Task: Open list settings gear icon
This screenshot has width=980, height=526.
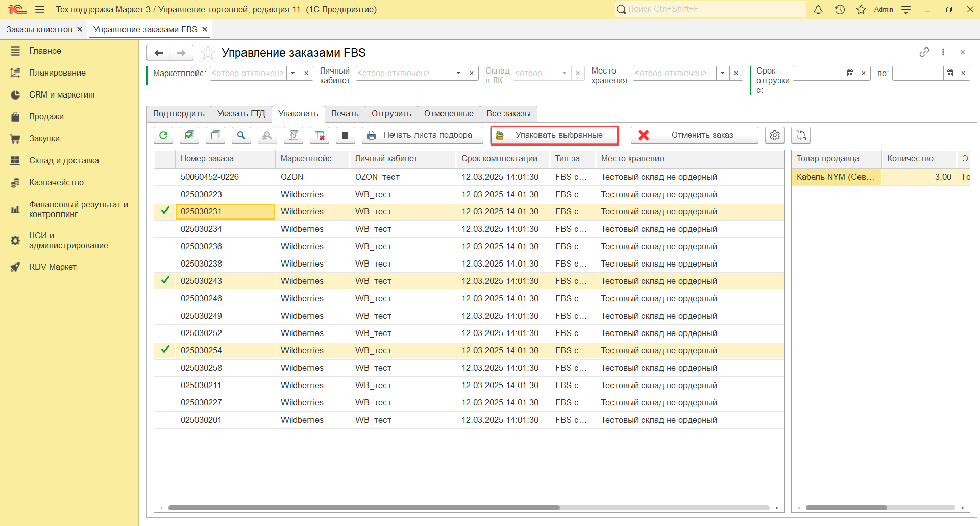Action: point(775,135)
